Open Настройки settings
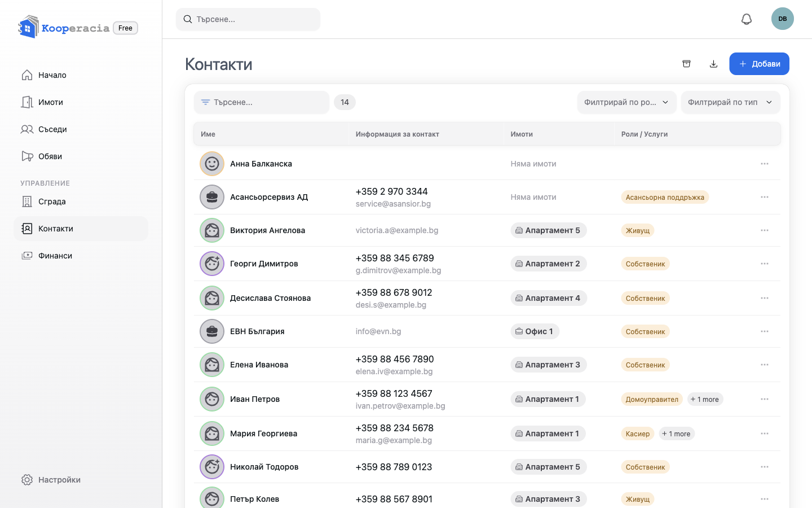812x508 pixels. click(x=81, y=480)
